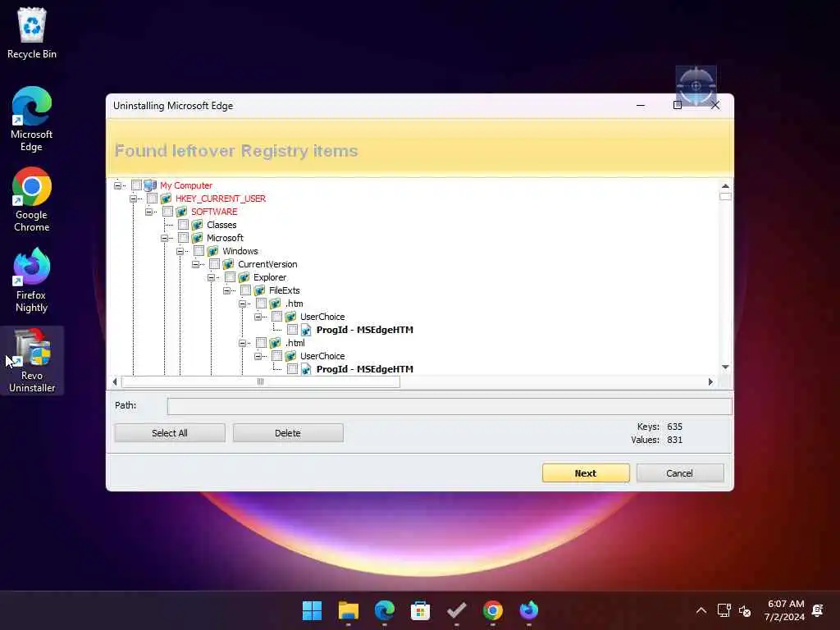Check the .htm key checkbox
This screenshot has width=840, height=630.
(261, 304)
